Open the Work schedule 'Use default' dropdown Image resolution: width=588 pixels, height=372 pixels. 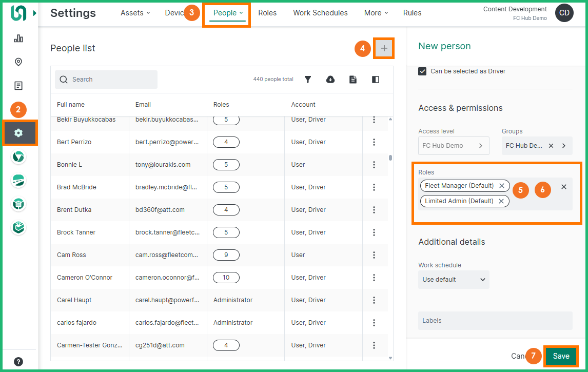click(454, 280)
